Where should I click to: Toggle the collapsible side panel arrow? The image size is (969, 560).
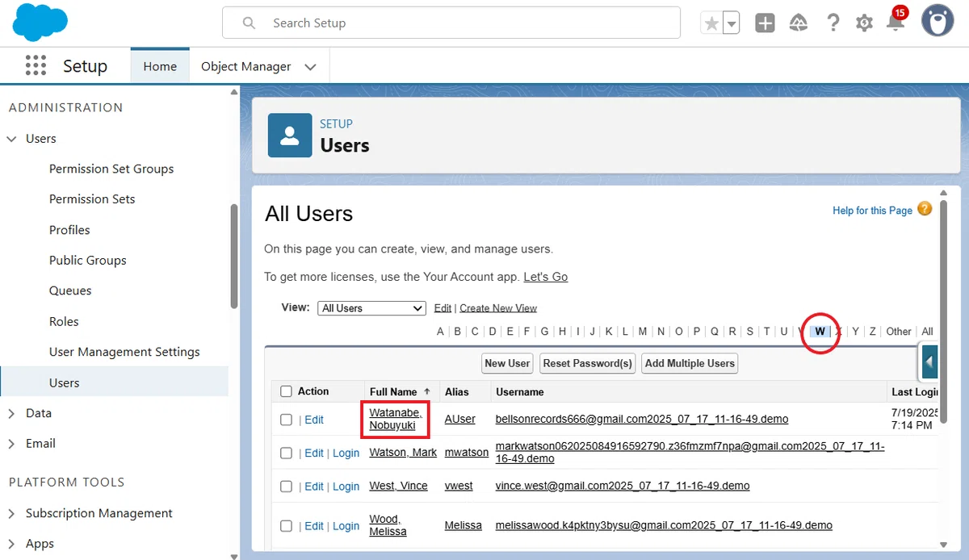tap(929, 361)
